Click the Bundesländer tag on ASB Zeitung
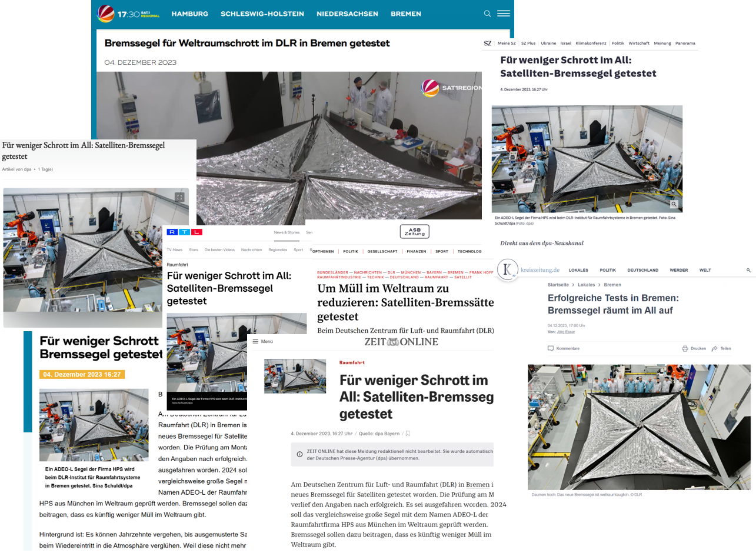The image size is (756, 553). [332, 273]
